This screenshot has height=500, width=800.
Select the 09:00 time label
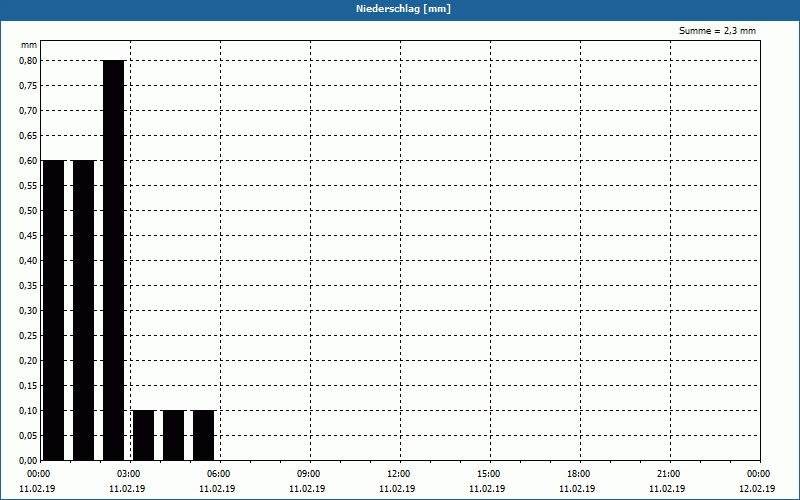pyautogui.click(x=308, y=474)
